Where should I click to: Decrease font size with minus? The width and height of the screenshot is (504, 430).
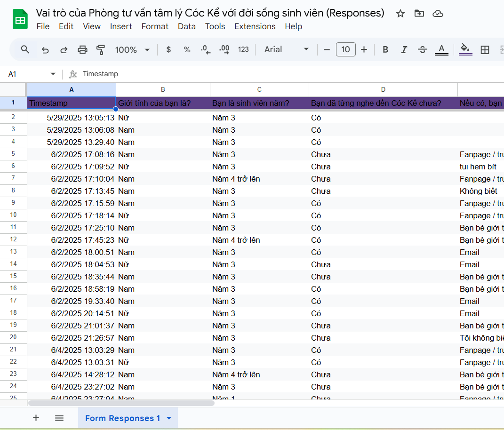point(327,49)
